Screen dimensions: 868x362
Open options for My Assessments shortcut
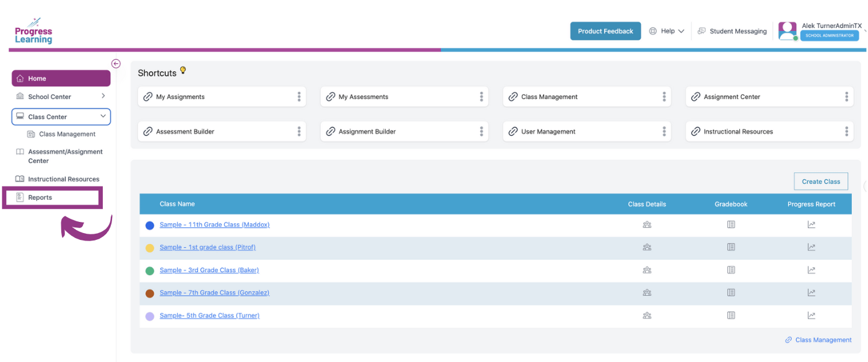coord(482,97)
